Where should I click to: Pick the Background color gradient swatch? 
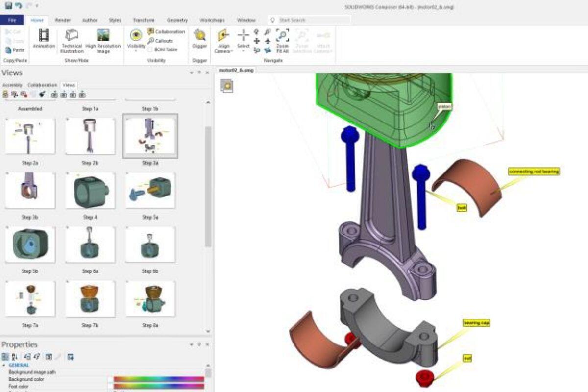[159, 379]
